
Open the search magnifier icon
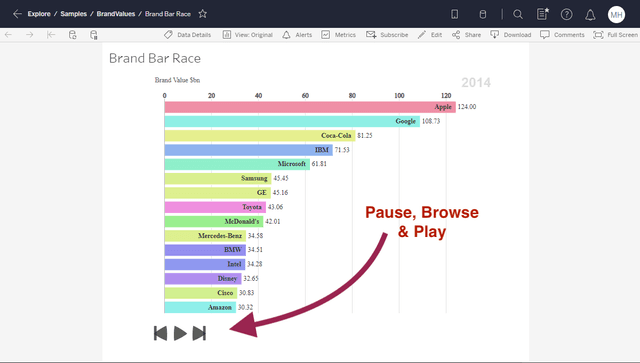(518, 14)
